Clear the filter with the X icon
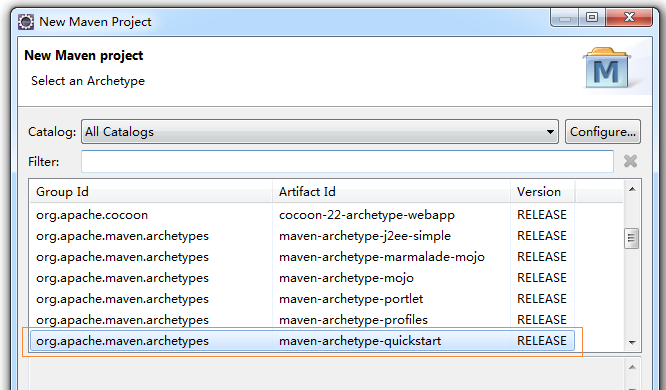666x390 pixels. (x=630, y=161)
